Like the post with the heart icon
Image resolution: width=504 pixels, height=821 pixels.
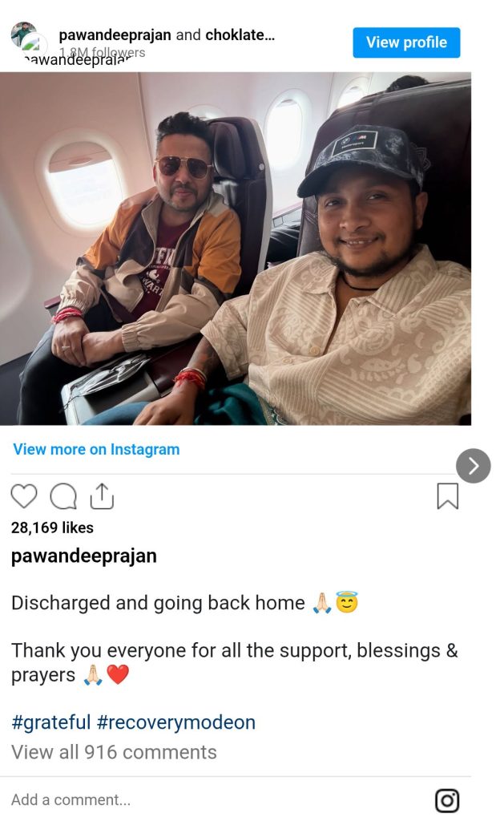[x=24, y=495]
